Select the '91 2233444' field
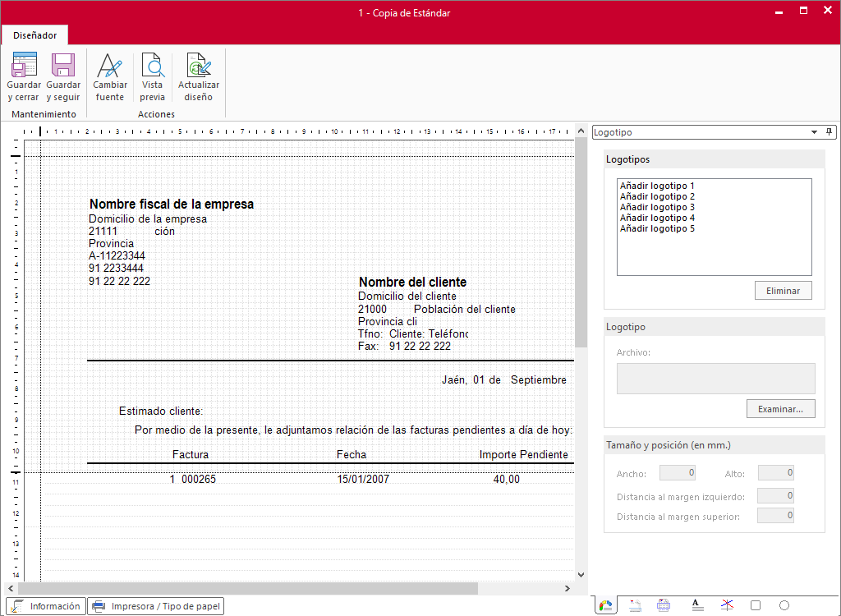 [116, 269]
